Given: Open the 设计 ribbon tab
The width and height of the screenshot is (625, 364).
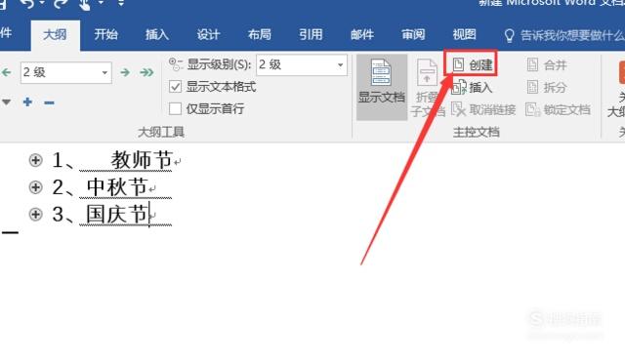Looking at the screenshot, I should click(208, 35).
